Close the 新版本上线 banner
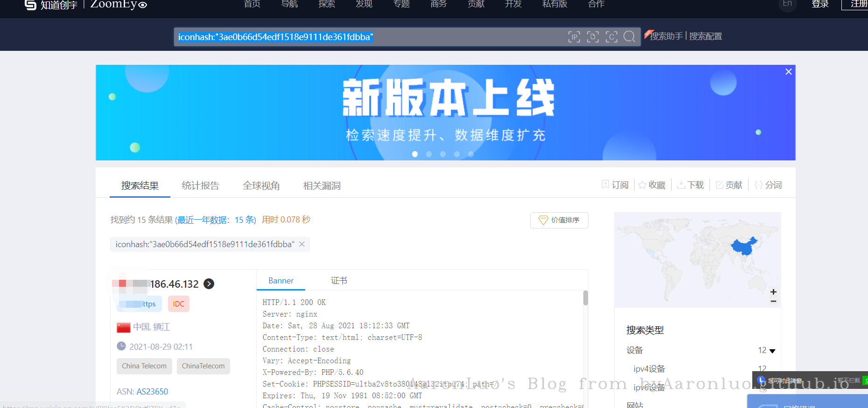This screenshot has width=868, height=408. pos(788,72)
